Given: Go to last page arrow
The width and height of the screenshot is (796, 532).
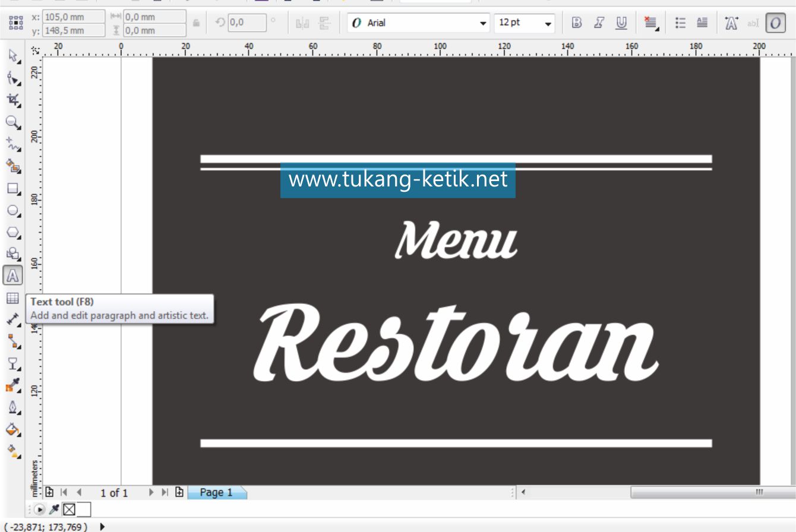Looking at the screenshot, I should [165, 492].
